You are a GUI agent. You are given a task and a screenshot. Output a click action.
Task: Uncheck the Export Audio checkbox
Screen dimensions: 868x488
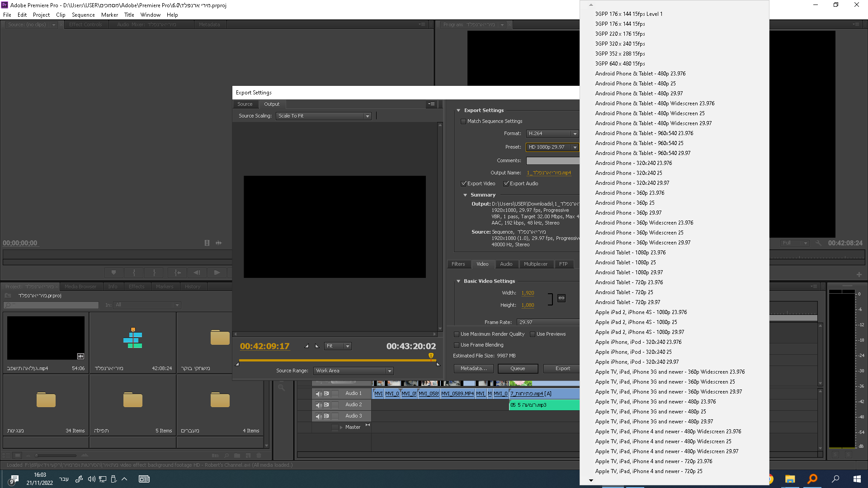pos(506,184)
